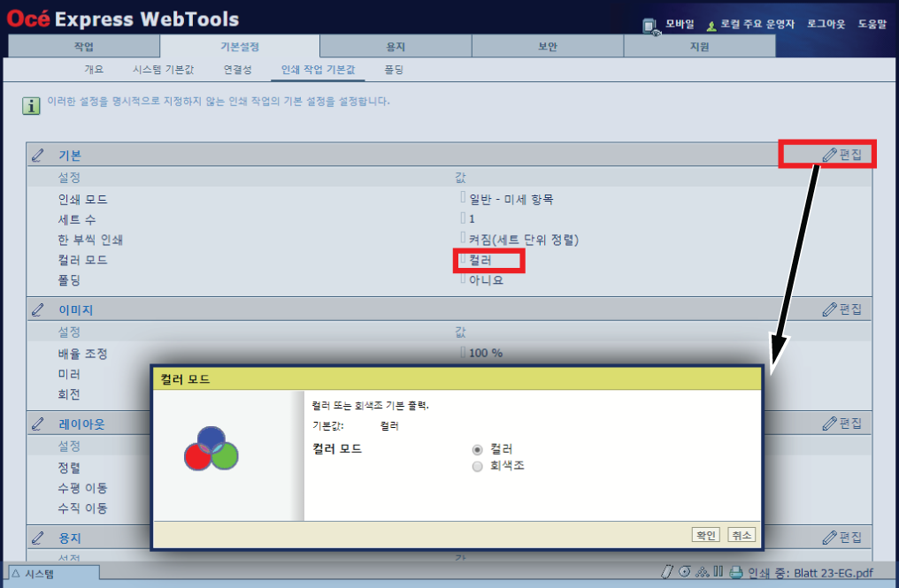Viewport: 899px width, 588px height.
Task: Click the sheet media icon in the status bar
Action: pyautogui.click(x=667, y=571)
